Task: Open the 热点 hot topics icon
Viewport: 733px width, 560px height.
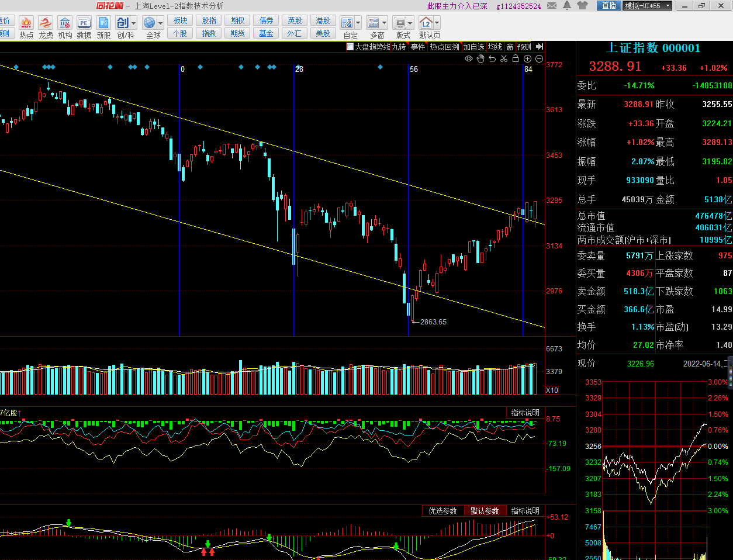Action: [x=26, y=23]
